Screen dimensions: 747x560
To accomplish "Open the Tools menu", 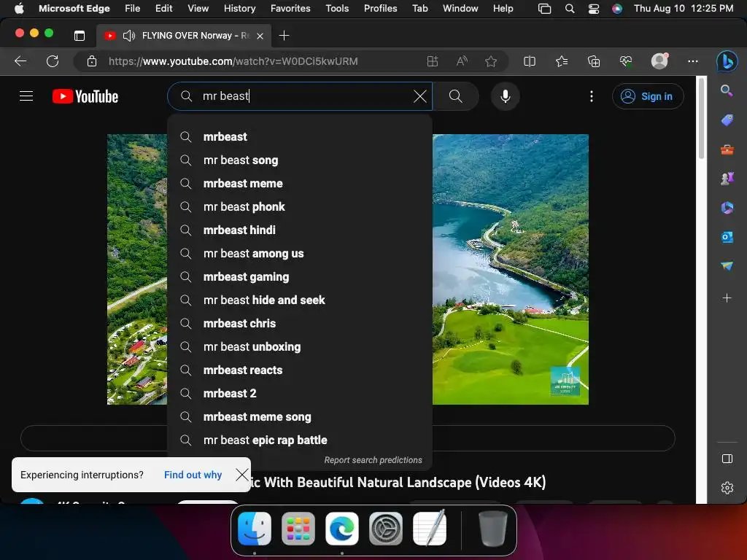I will pyautogui.click(x=337, y=8).
